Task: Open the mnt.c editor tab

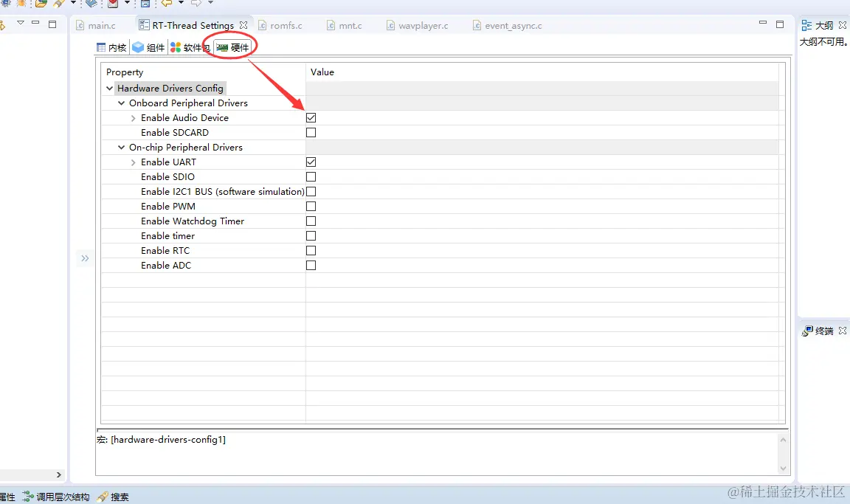Action: pyautogui.click(x=345, y=26)
